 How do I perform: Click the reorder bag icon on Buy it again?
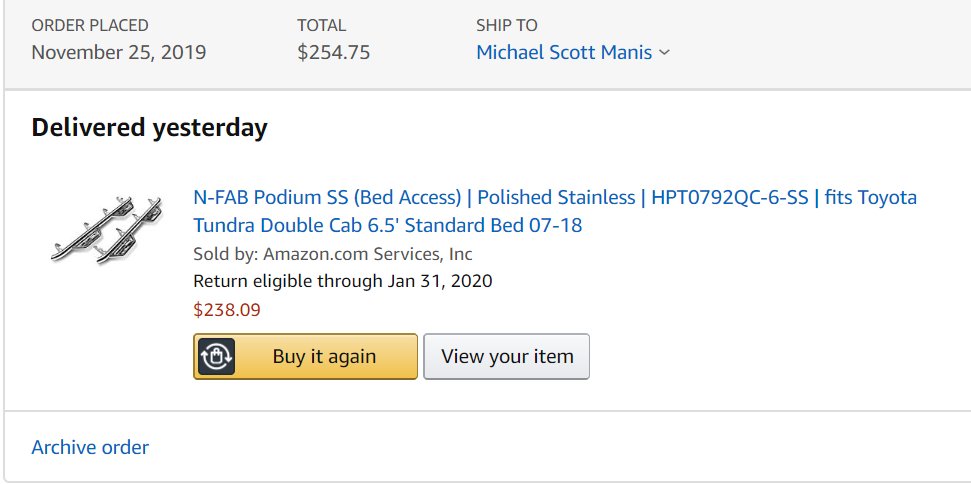point(217,357)
